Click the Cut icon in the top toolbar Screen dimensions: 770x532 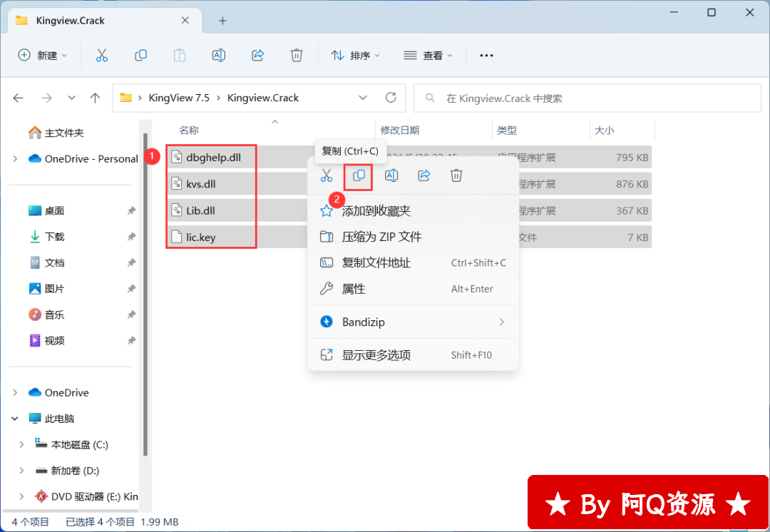[102, 55]
